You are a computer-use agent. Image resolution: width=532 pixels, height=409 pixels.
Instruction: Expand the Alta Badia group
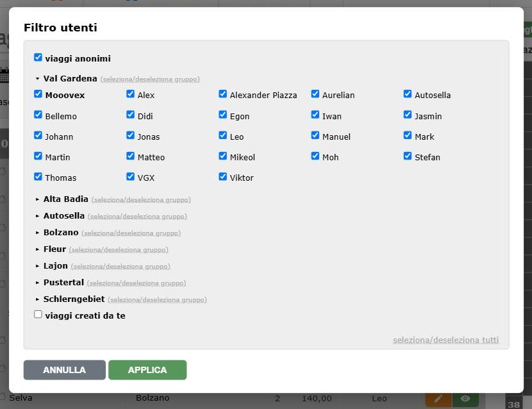37,199
